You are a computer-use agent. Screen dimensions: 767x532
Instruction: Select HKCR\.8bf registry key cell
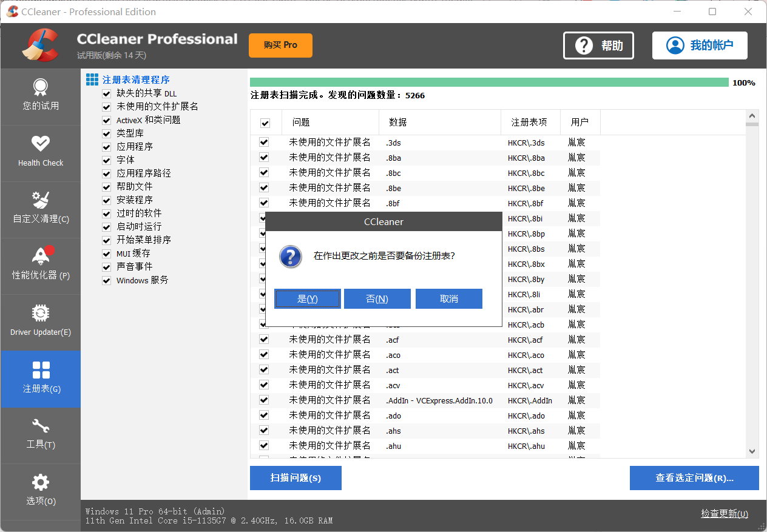pos(526,203)
